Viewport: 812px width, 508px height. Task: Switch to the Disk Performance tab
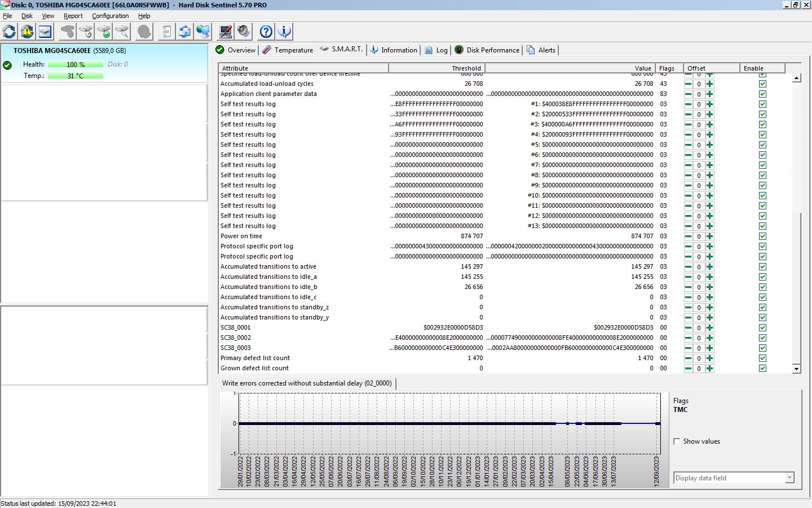[x=487, y=50]
